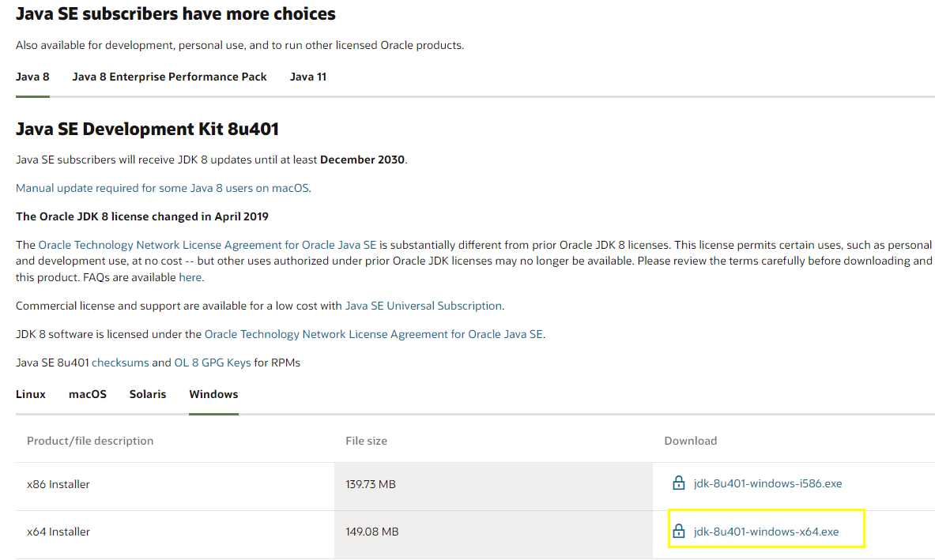Click lock icon beside jdk-8u401-windows-i586.exe

coord(678,483)
